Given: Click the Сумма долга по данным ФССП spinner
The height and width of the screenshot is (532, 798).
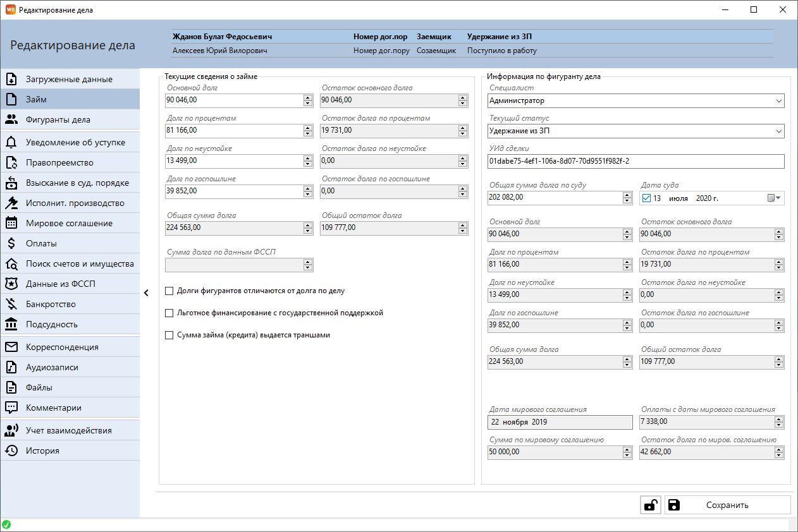Looking at the screenshot, I should 308,265.
